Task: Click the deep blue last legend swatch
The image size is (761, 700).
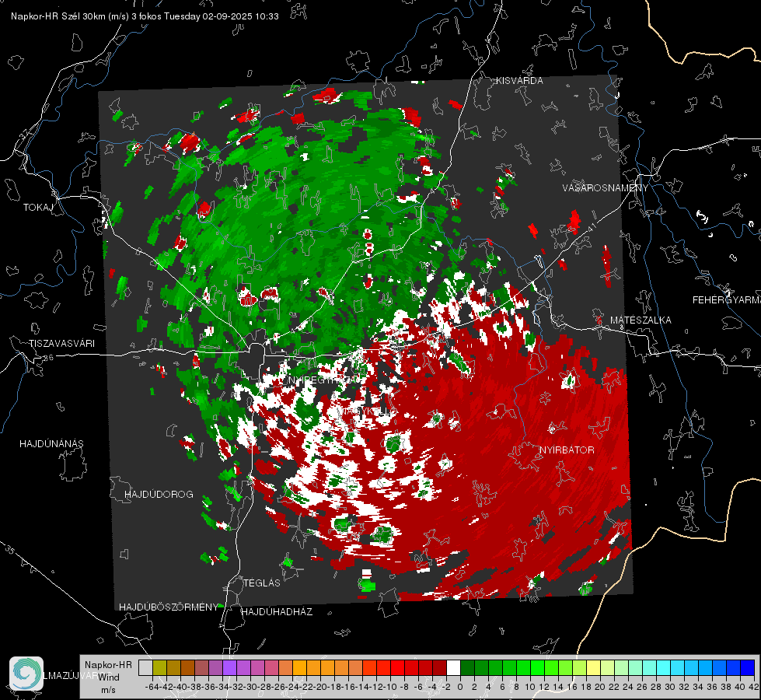Action: pyautogui.click(x=748, y=667)
